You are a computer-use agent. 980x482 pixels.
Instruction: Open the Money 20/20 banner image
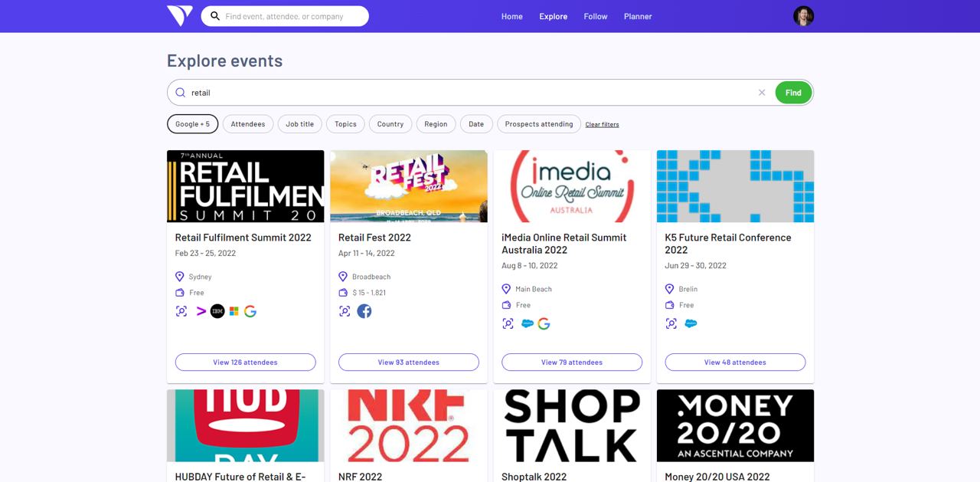click(x=735, y=425)
